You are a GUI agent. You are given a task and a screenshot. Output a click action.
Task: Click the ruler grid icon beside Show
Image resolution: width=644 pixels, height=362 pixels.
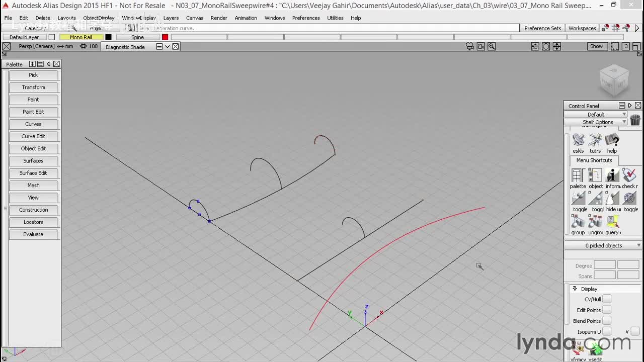(615, 46)
